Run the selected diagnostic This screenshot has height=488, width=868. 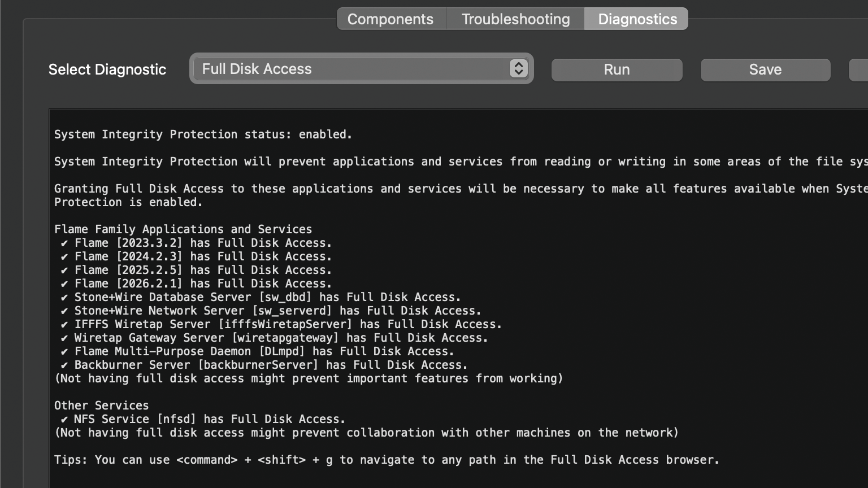click(617, 69)
